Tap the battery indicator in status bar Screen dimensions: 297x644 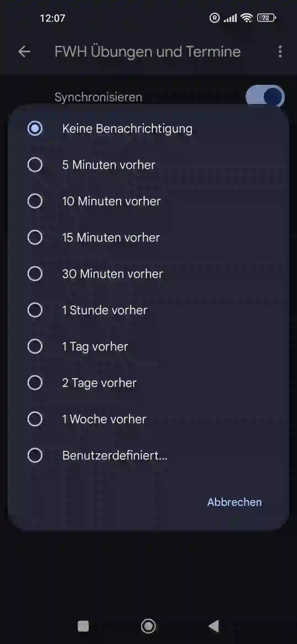tap(266, 18)
